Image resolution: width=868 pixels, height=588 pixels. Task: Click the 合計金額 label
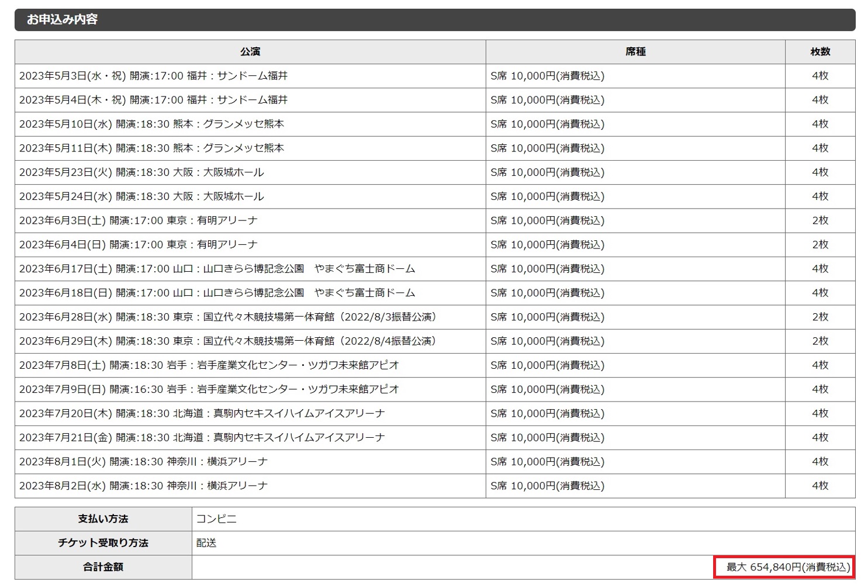(x=103, y=567)
